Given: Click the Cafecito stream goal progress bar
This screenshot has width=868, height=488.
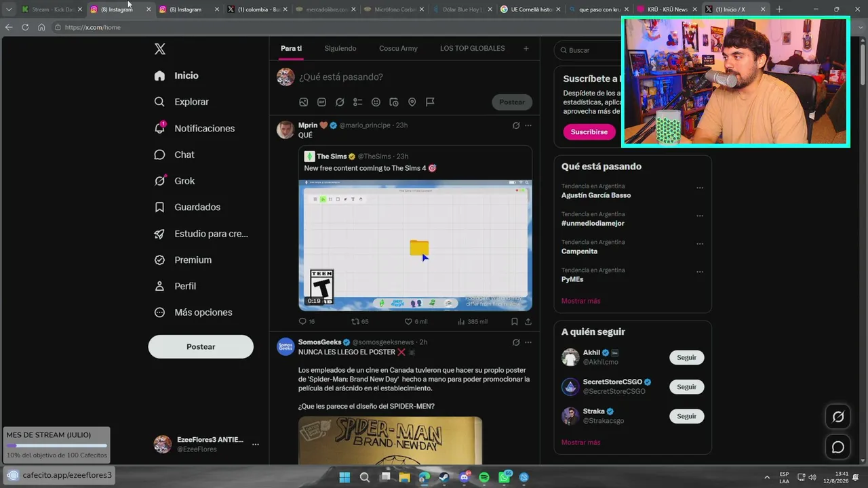Looking at the screenshot, I should pyautogui.click(x=57, y=445).
